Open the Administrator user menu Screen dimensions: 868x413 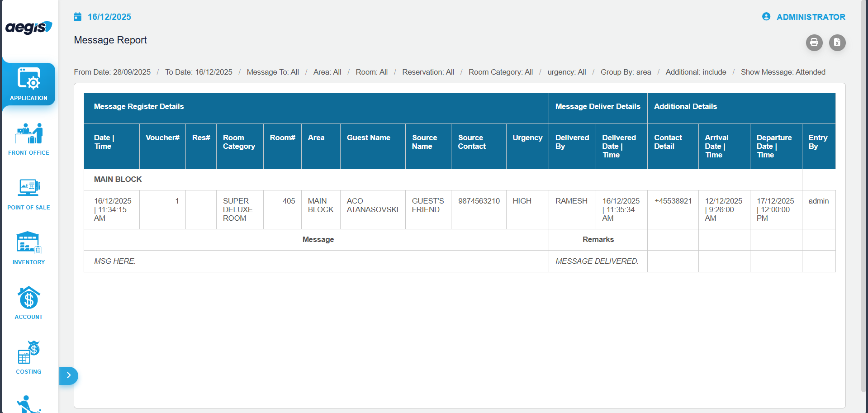(804, 17)
